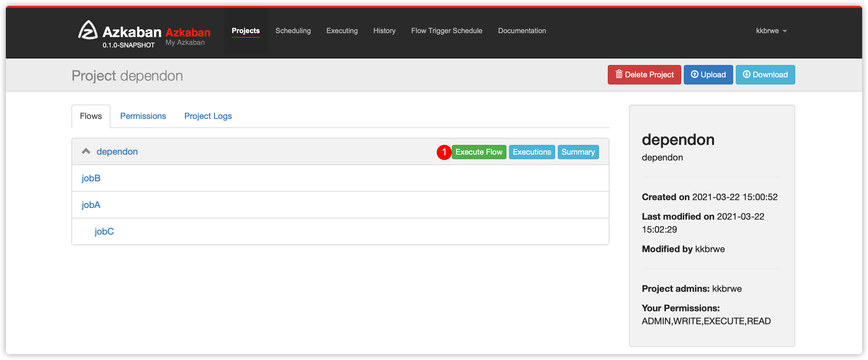This screenshot has width=868, height=360.
Task: Click the Executions button
Action: point(532,152)
